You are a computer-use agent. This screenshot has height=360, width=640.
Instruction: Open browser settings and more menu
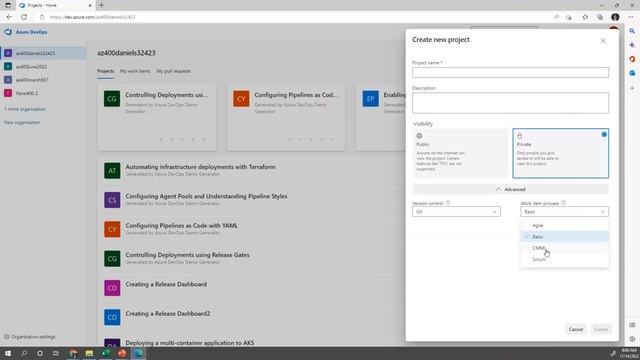pos(631,17)
